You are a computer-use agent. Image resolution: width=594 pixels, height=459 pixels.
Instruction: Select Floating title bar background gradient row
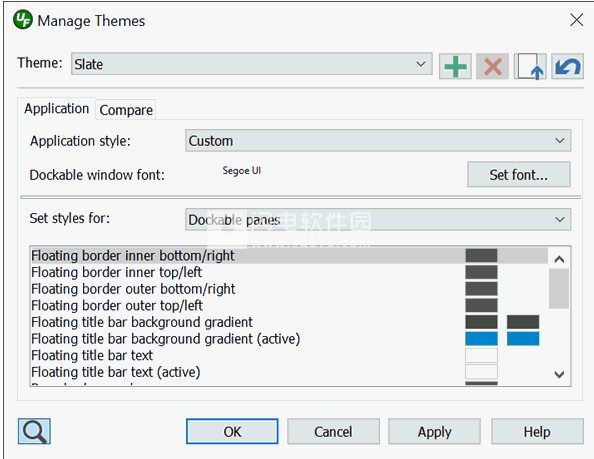click(289, 322)
